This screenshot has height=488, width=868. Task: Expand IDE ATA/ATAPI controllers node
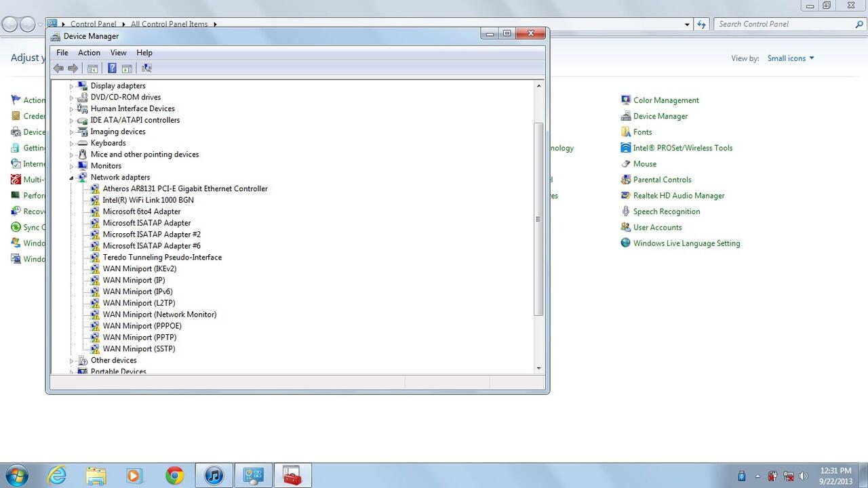71,121
